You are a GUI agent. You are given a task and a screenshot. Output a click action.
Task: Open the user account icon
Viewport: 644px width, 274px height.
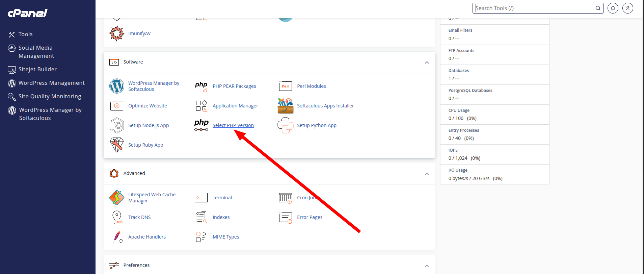628,8
